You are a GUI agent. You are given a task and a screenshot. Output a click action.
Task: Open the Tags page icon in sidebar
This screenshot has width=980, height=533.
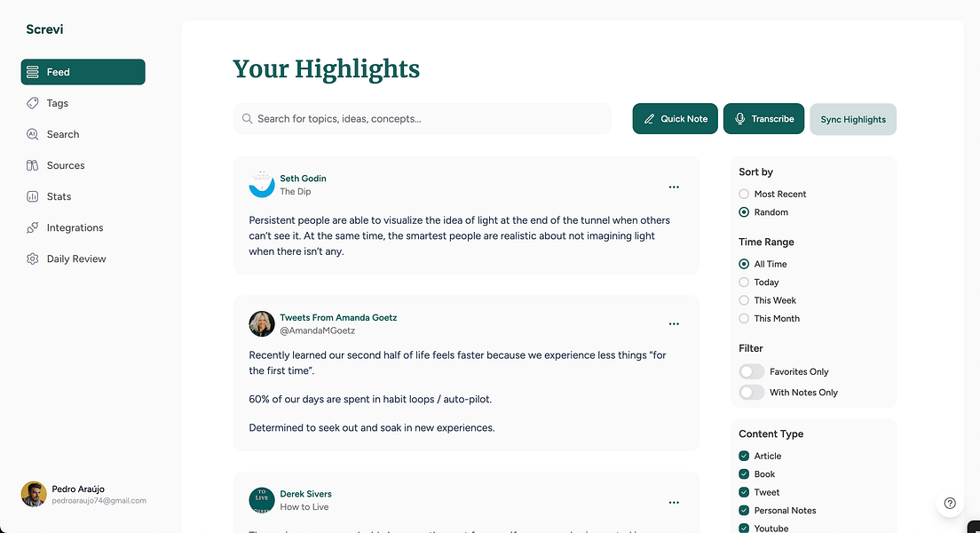pos(33,103)
